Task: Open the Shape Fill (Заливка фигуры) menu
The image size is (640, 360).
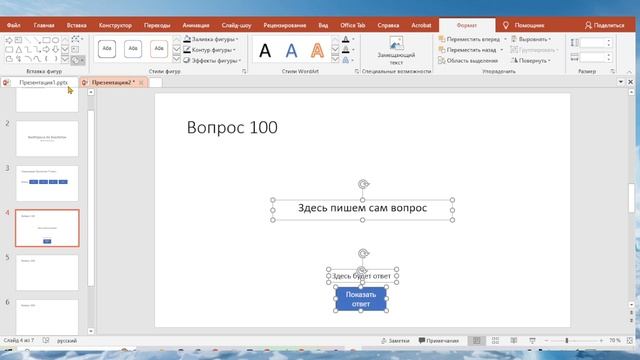Action: (x=211, y=39)
